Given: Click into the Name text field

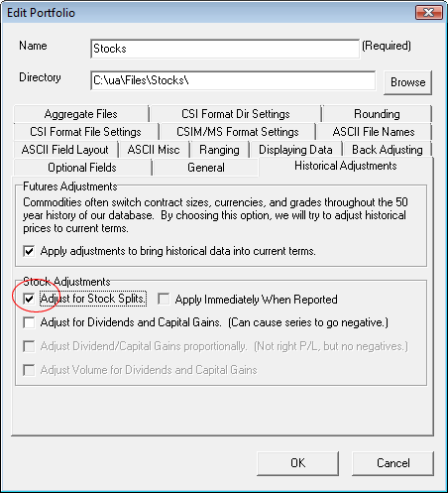Looking at the screenshot, I should [225, 49].
